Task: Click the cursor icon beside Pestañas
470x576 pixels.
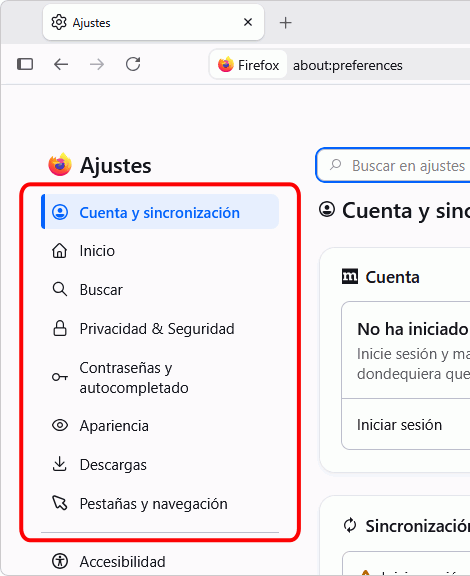Action: tap(60, 503)
